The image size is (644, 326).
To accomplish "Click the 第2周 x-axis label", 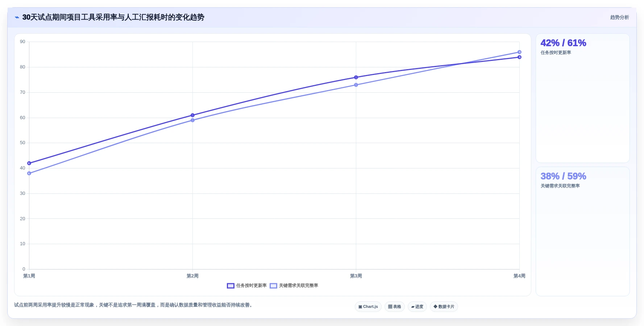I will (x=192, y=276).
